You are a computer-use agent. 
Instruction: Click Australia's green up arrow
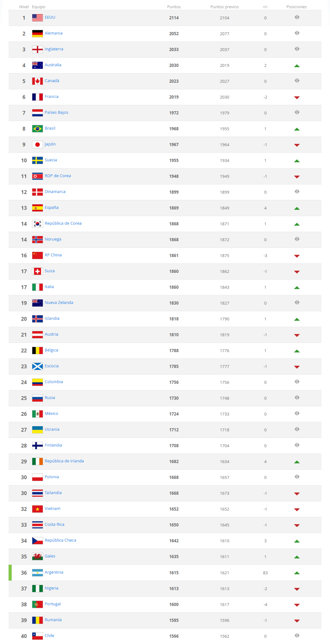(297, 66)
